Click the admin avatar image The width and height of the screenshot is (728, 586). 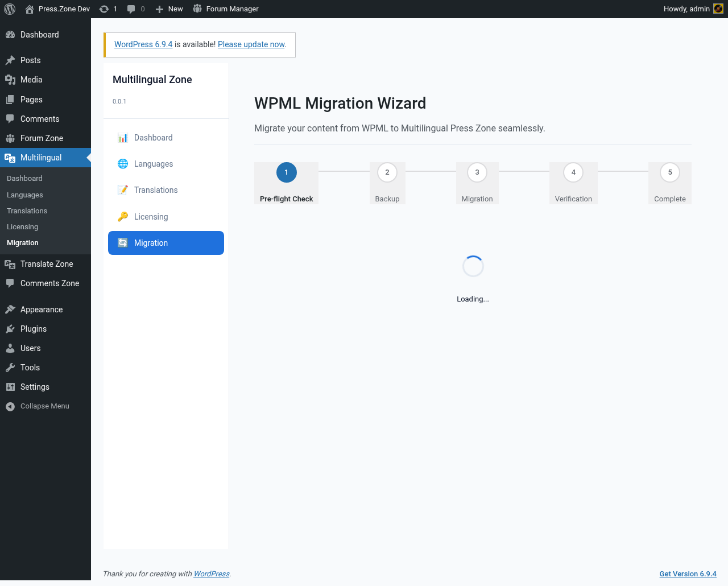point(718,9)
